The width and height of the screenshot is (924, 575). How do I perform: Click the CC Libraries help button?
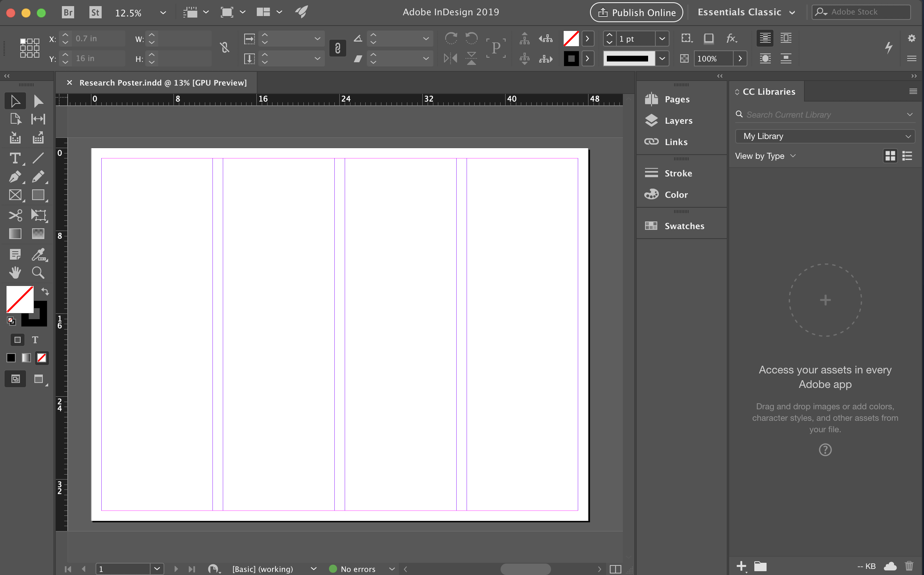(x=825, y=450)
